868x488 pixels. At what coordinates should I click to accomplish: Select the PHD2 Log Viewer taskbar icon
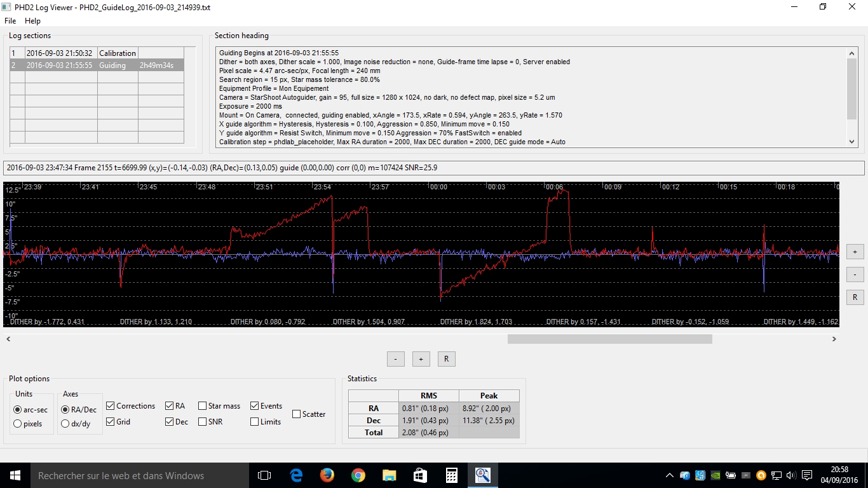[x=482, y=475]
